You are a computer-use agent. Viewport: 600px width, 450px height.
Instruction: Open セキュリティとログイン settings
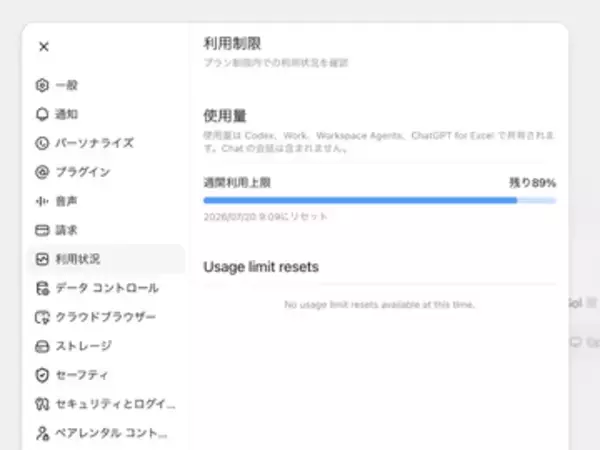[106, 404]
